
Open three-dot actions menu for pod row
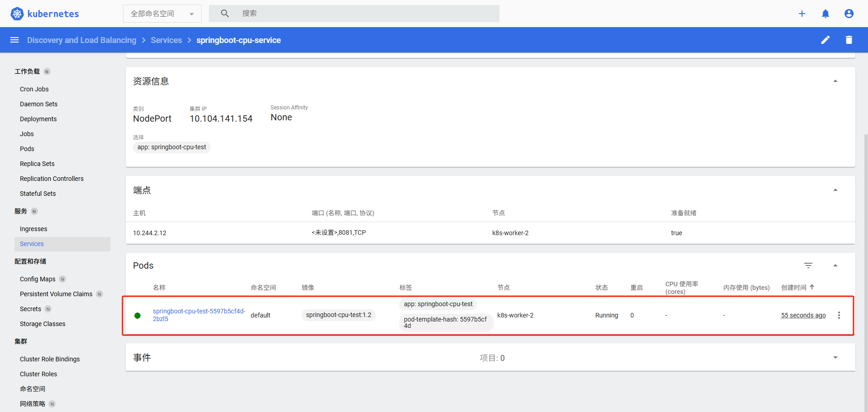pos(839,315)
